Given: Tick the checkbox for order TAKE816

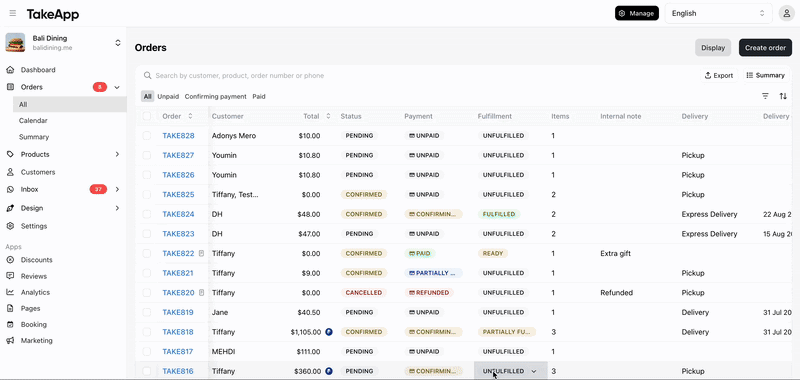Looking at the screenshot, I should (147, 371).
